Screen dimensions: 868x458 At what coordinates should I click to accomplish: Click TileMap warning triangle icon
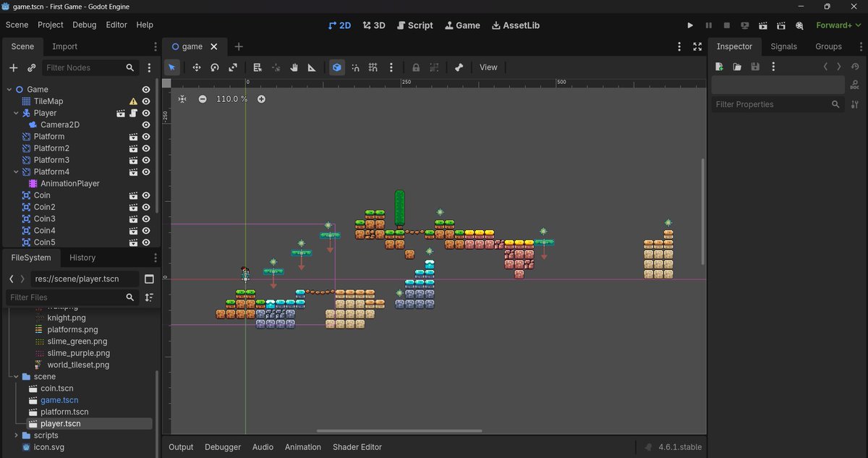point(133,101)
